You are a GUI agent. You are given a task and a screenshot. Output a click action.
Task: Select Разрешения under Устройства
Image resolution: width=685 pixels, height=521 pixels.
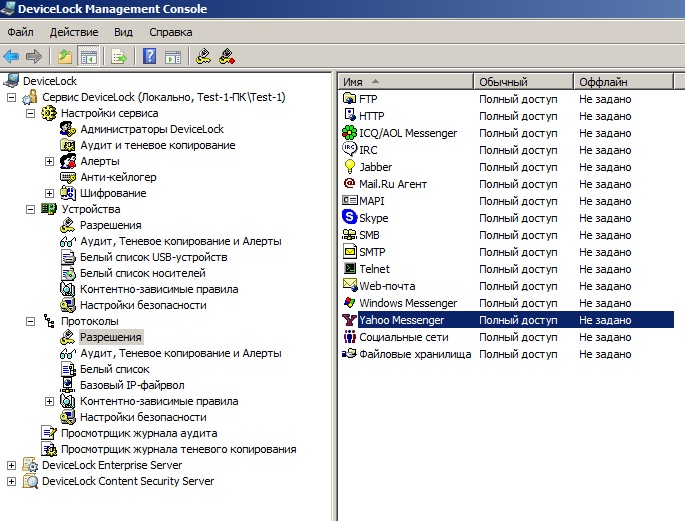click(x=111, y=225)
